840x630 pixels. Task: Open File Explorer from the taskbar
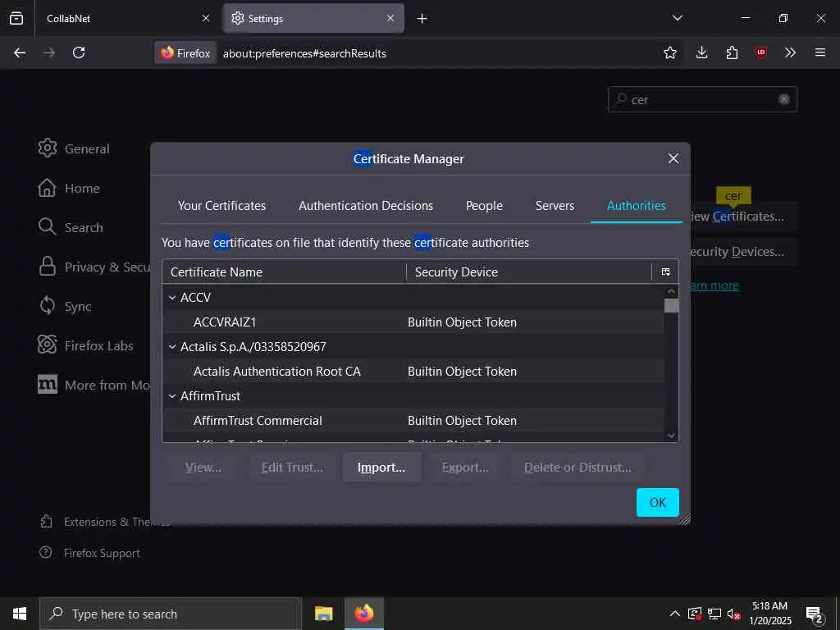click(323, 614)
